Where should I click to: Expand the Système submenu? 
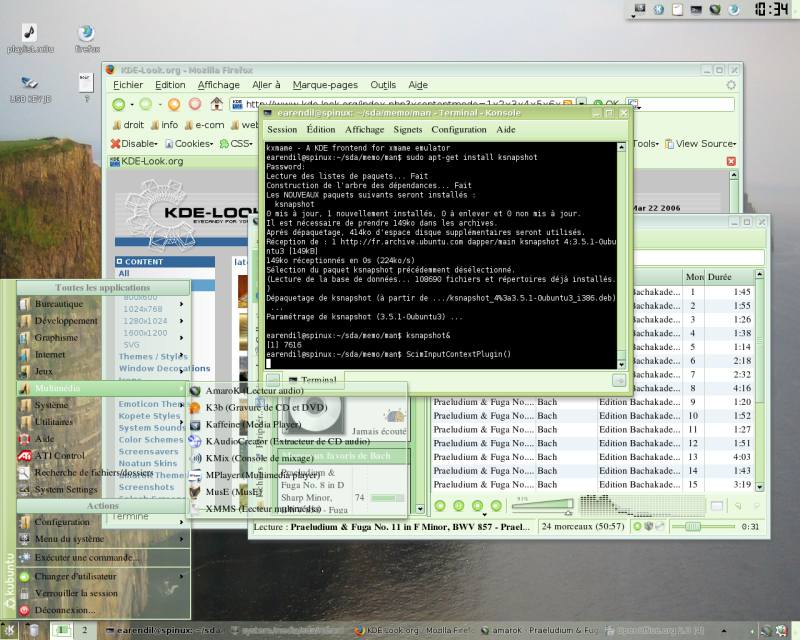[x=102, y=405]
